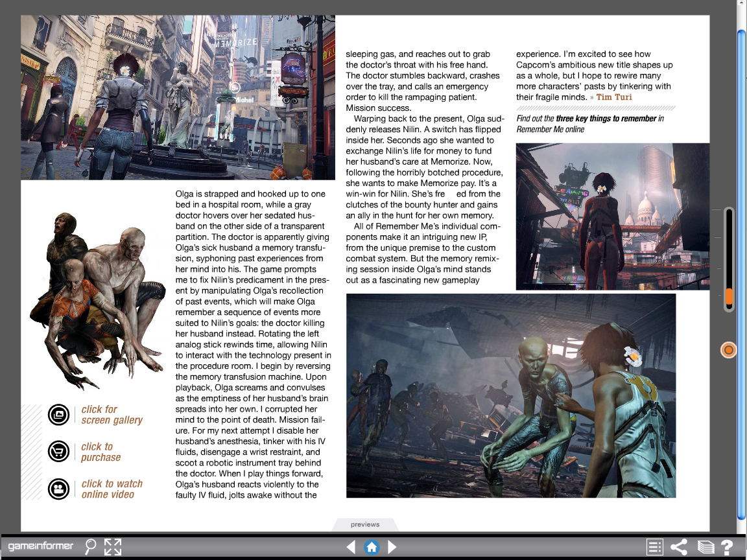Image resolution: width=747 pixels, height=560 pixels.
Task: Go to the previous page arrow
Action: tap(351, 546)
